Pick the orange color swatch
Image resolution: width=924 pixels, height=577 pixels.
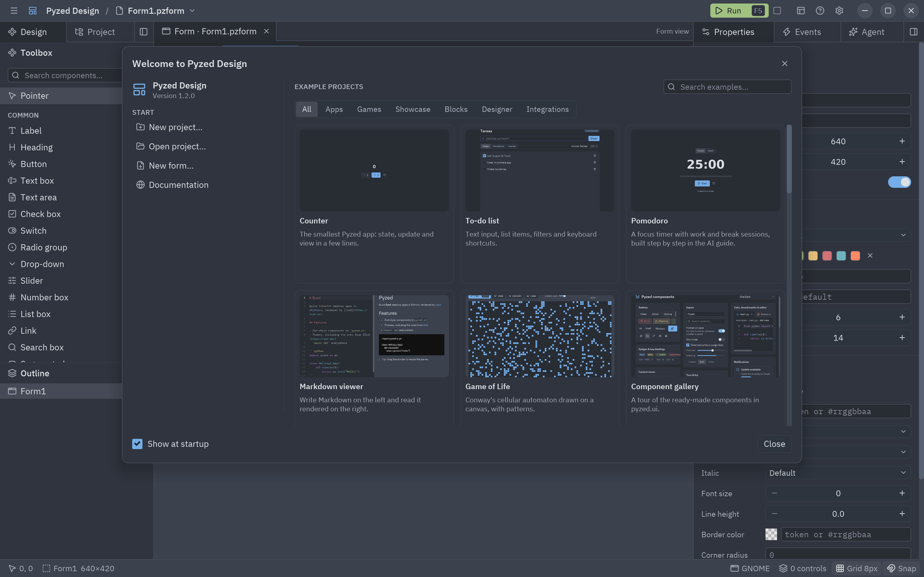pyautogui.click(x=855, y=256)
